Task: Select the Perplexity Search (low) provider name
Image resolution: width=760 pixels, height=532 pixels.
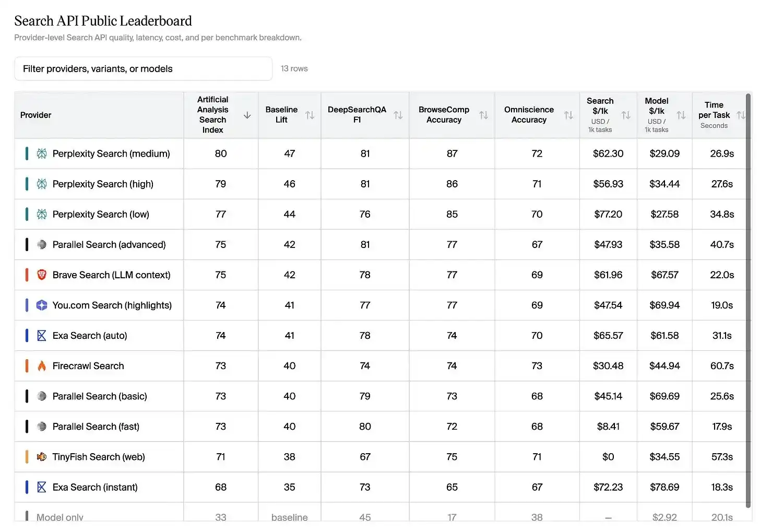Action: click(101, 214)
